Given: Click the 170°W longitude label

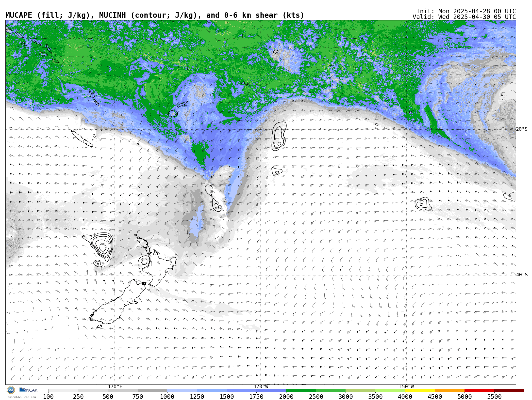Looking at the screenshot, I should point(261,387).
